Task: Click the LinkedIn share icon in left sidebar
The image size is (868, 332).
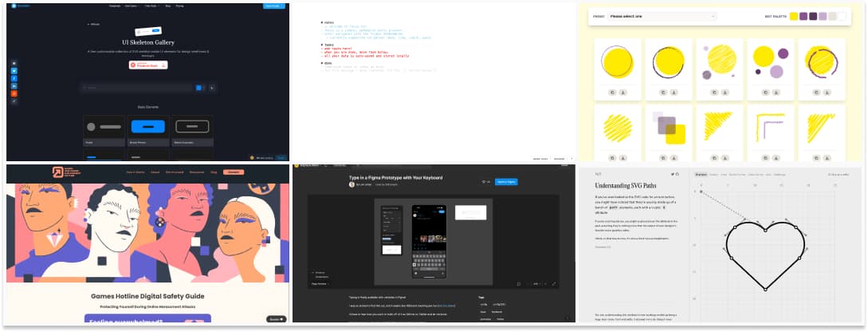Action: point(14,86)
